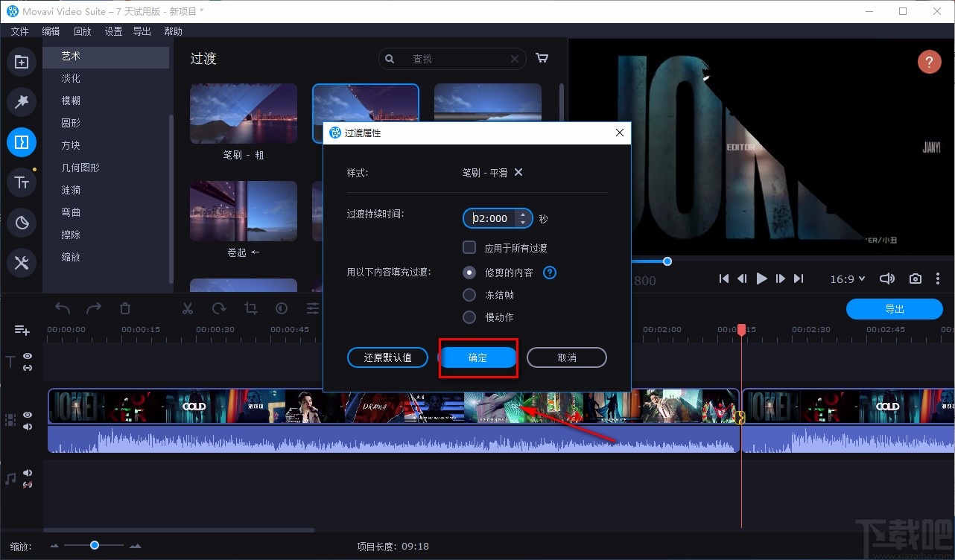The width and height of the screenshot is (955, 560).
Task: Open the effects store cart icon
Action: pyautogui.click(x=542, y=58)
